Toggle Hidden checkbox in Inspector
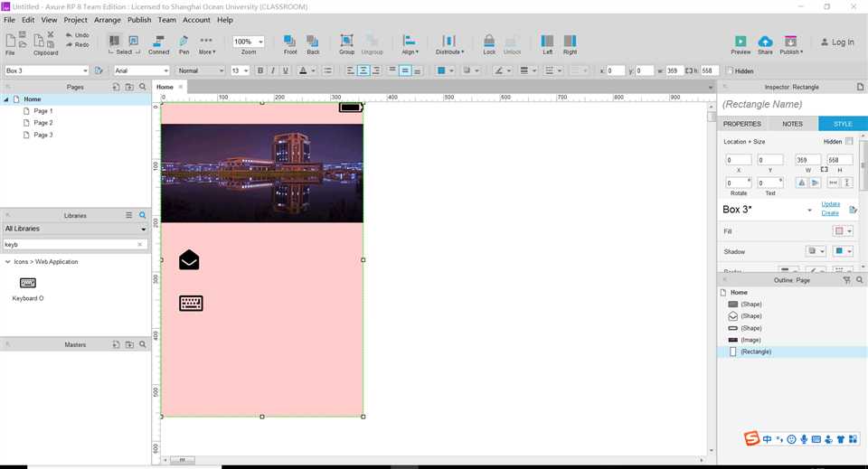This screenshot has width=868, height=469. (849, 142)
